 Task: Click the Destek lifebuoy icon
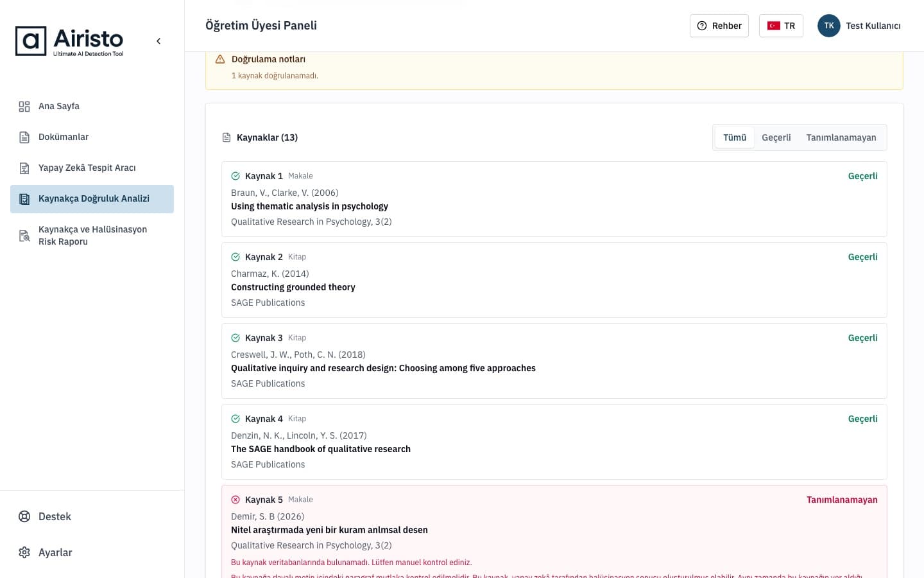pos(24,516)
